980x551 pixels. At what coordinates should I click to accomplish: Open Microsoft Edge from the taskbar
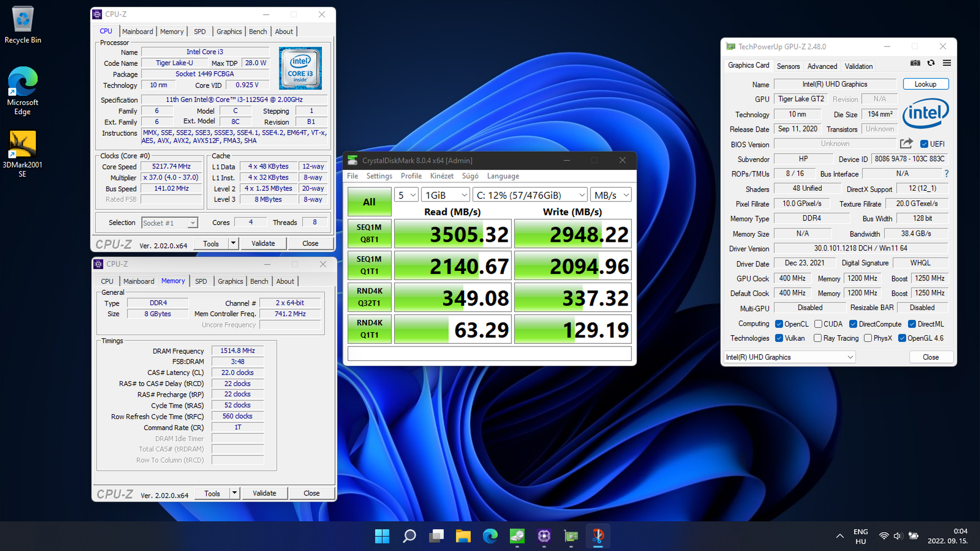point(490,536)
